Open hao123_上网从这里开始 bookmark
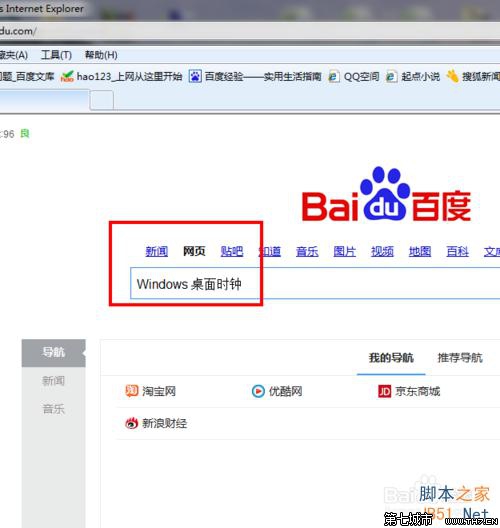The height and width of the screenshot is (528, 500). (129, 77)
